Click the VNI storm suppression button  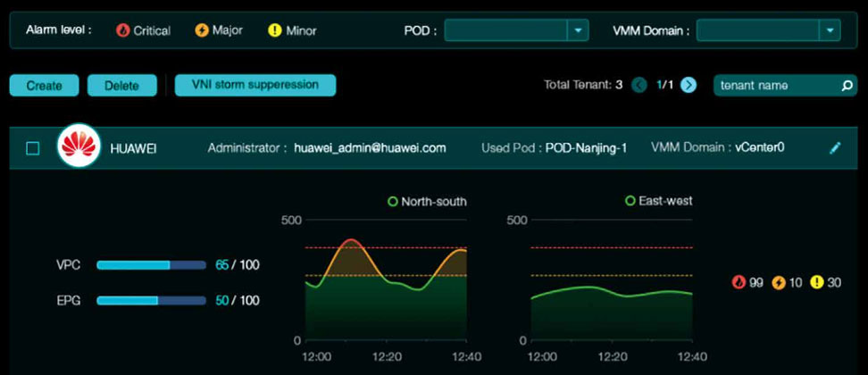[255, 85]
